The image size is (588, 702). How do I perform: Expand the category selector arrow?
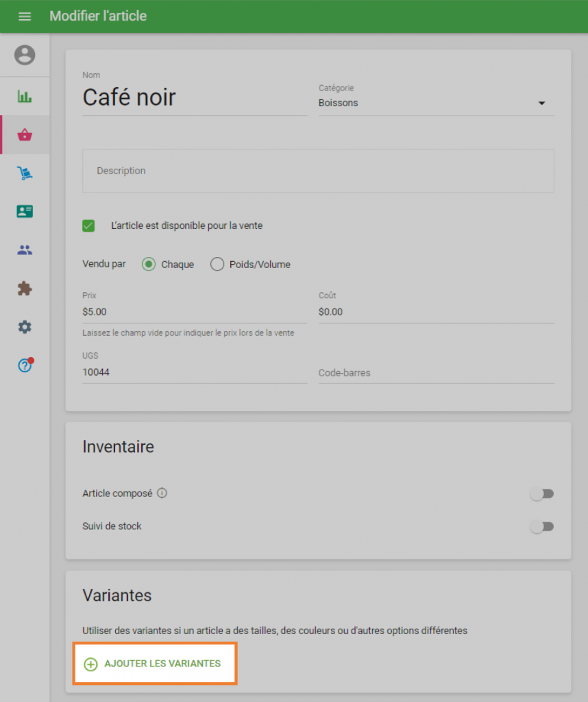[542, 103]
